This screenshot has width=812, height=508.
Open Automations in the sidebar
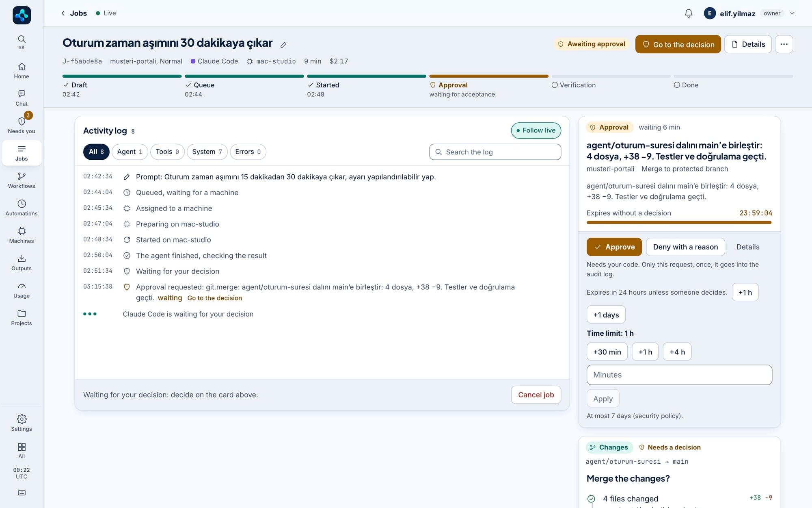point(22,208)
